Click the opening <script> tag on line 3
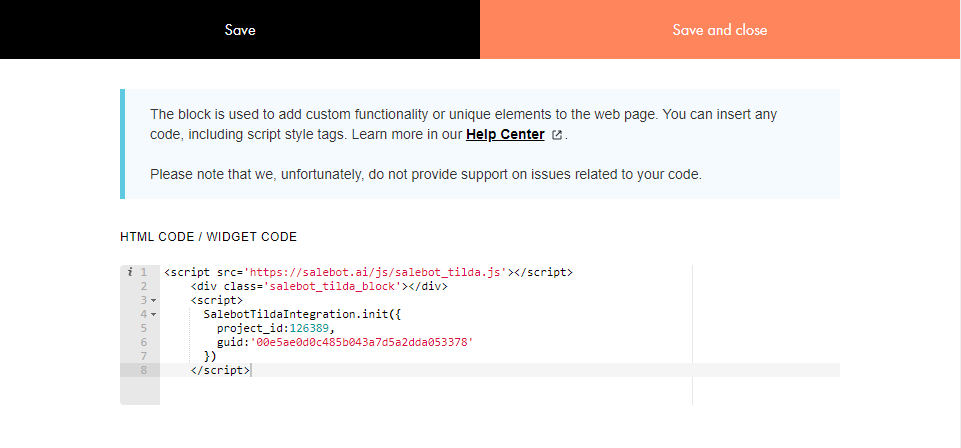The width and height of the screenshot is (961, 448). coord(217,300)
